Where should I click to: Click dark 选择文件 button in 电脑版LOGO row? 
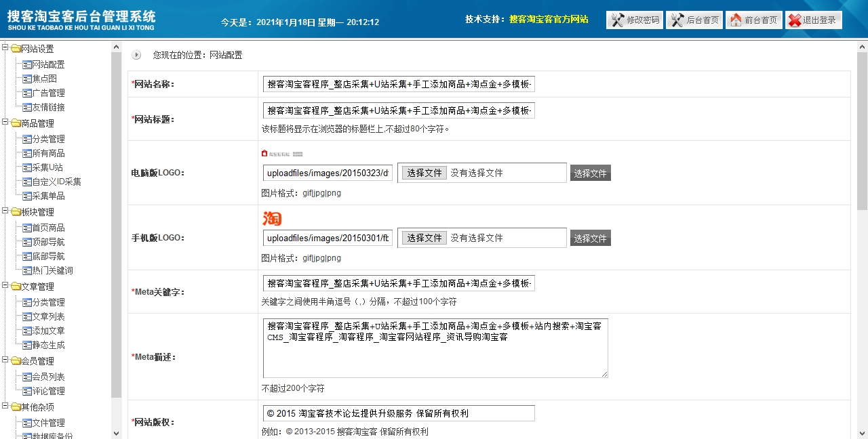coord(590,173)
